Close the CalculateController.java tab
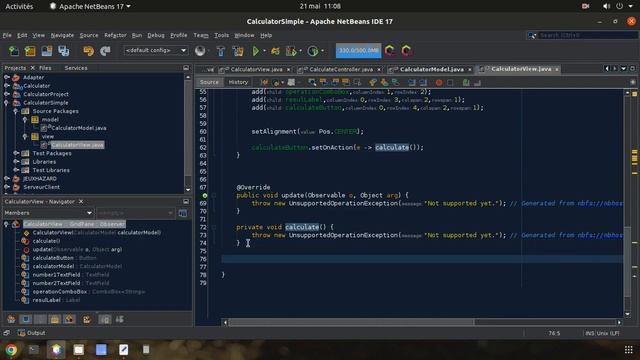640x360 pixels. click(x=379, y=70)
